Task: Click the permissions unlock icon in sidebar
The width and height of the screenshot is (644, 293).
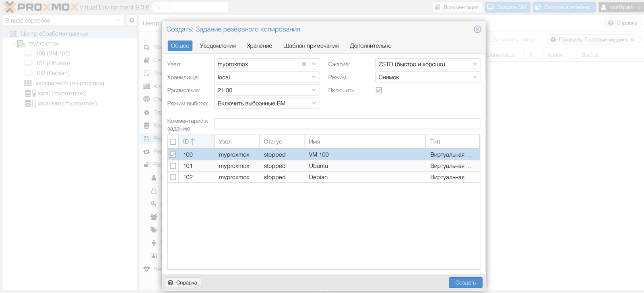Action: pos(147,165)
